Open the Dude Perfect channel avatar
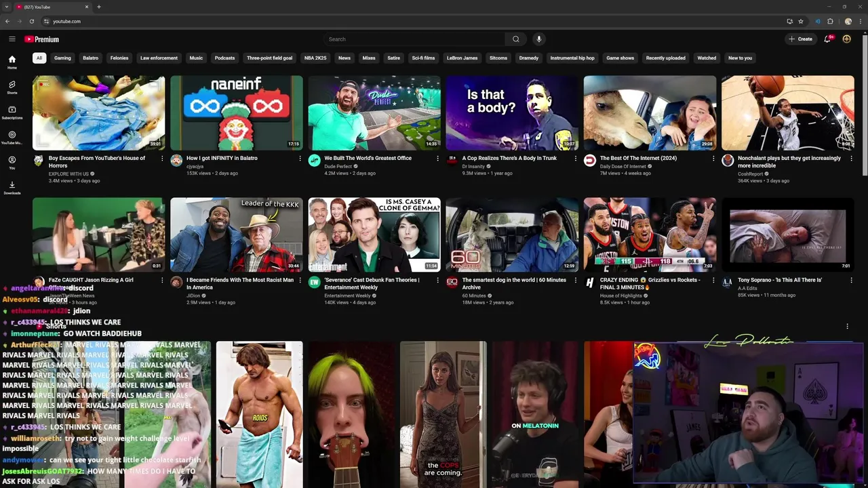This screenshot has height=488, width=868. 314,160
